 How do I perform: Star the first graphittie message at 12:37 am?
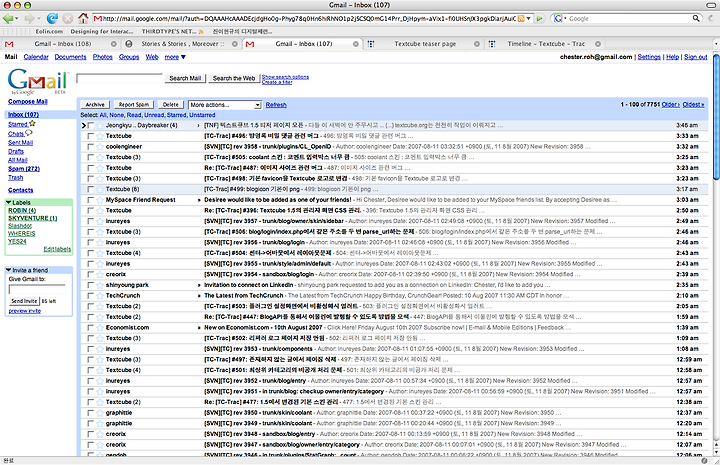pos(100,413)
